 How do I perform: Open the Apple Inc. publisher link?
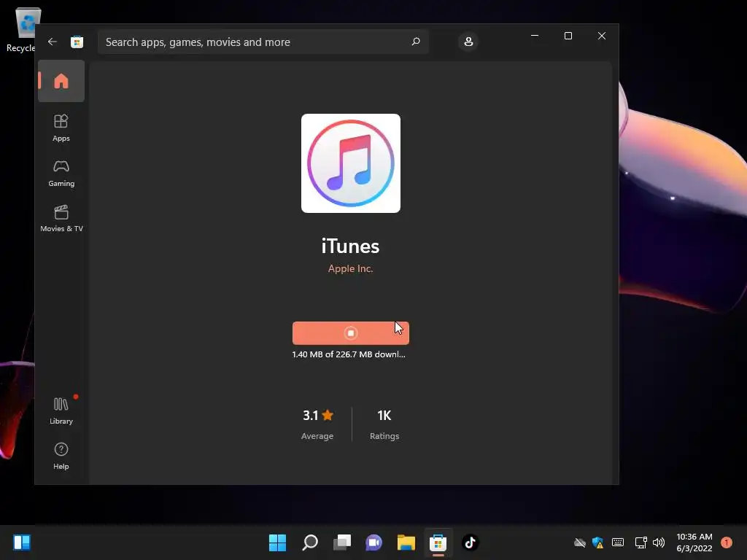click(x=351, y=268)
